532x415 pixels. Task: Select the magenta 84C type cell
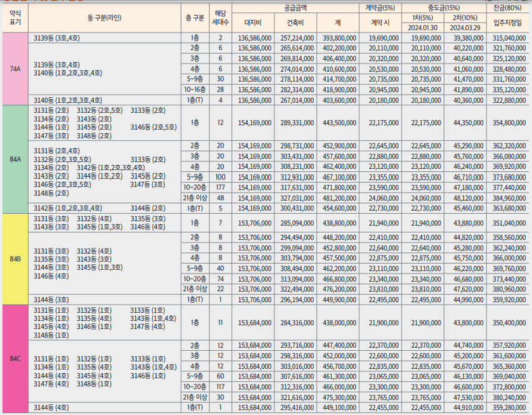(x=15, y=358)
